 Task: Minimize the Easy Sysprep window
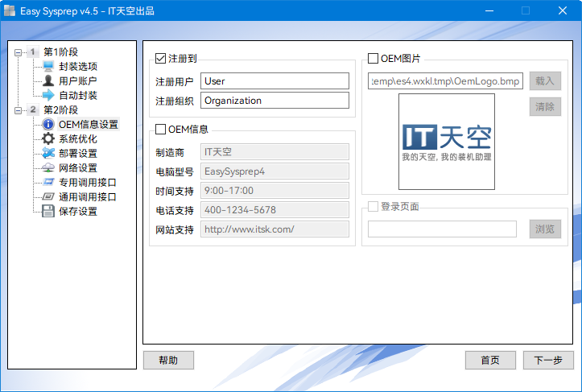[489, 10]
